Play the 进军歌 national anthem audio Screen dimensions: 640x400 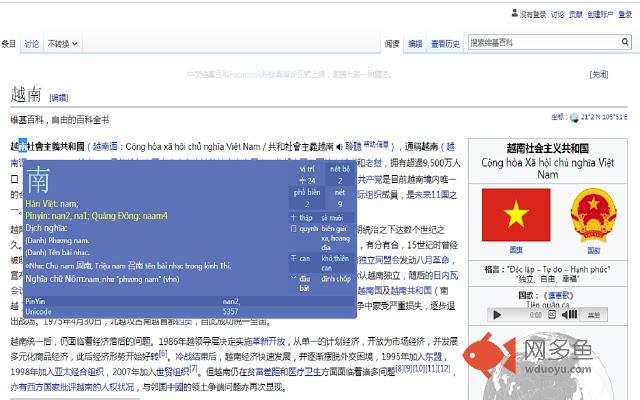(497, 315)
